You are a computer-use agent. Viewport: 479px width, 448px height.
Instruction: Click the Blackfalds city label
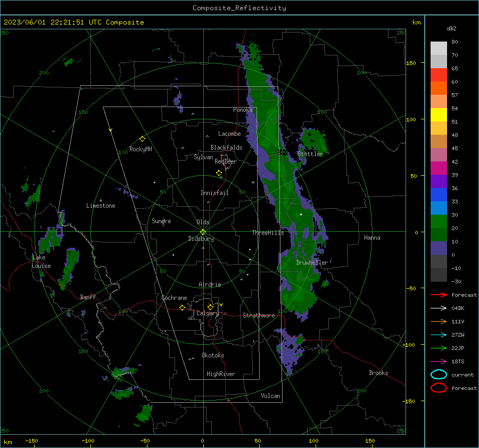point(226,148)
